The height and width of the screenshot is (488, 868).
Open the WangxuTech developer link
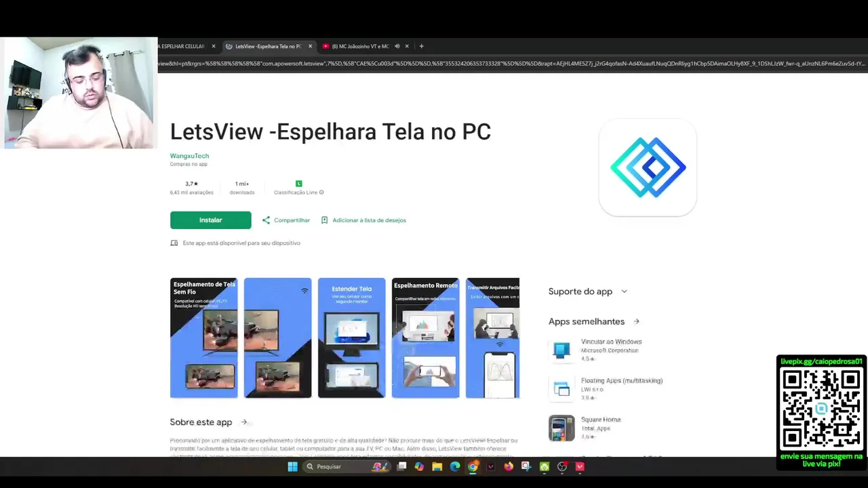(x=189, y=156)
